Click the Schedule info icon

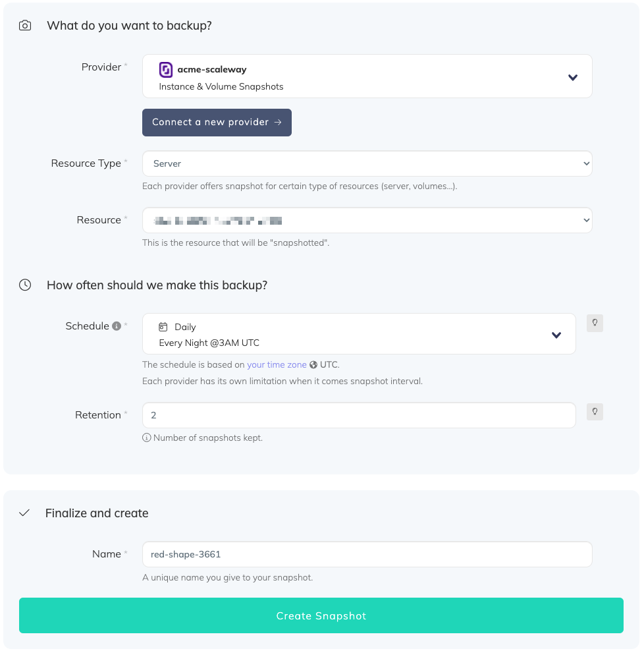coord(117,326)
